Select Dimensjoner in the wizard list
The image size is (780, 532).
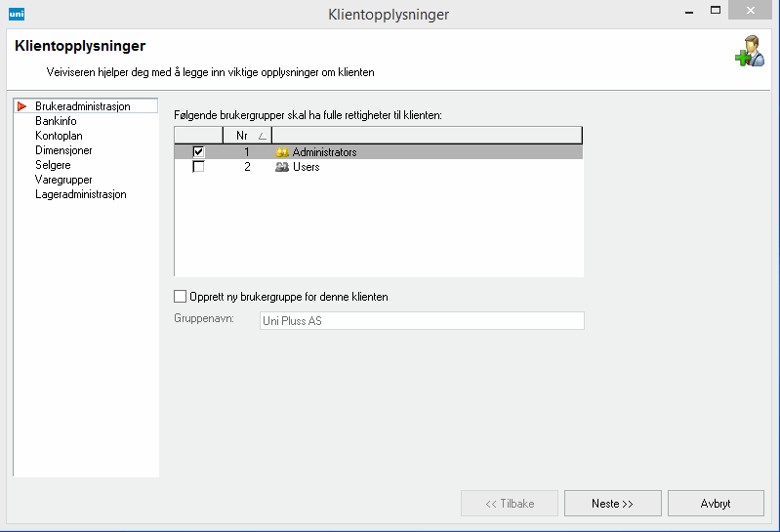pyautogui.click(x=63, y=150)
